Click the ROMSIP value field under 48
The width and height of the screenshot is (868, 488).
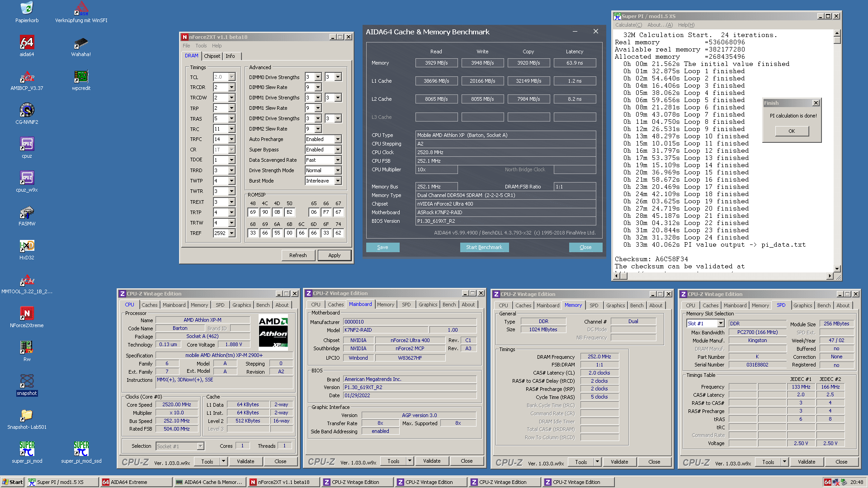pos(253,212)
